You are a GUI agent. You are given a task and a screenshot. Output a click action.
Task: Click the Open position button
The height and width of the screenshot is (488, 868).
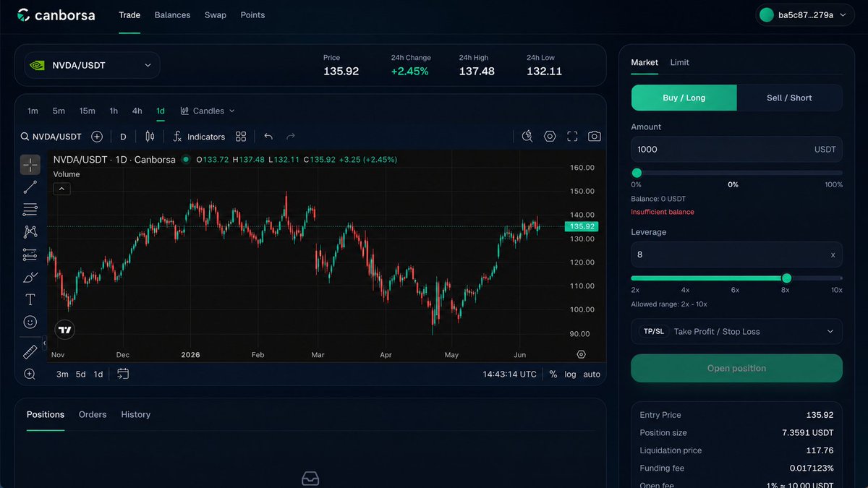pos(736,368)
